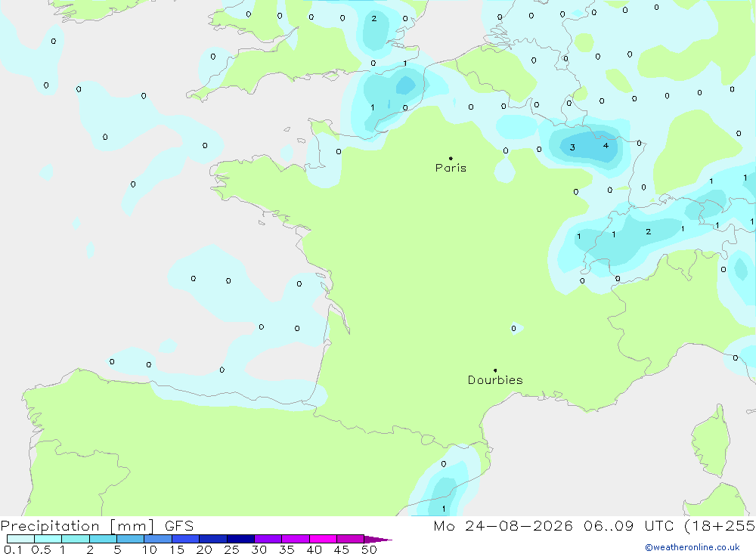Pick the 40–45 mm magenta legend swatch
The image size is (756, 554).
click(323, 539)
